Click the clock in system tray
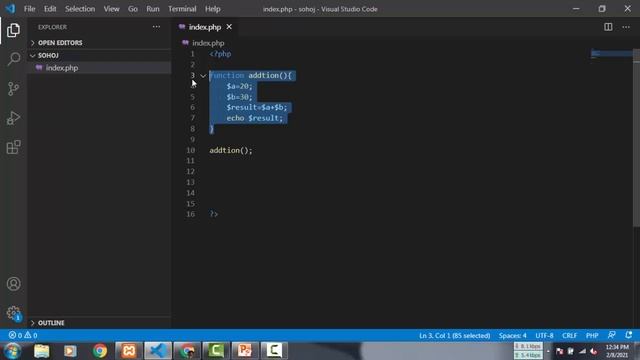 click(x=617, y=351)
